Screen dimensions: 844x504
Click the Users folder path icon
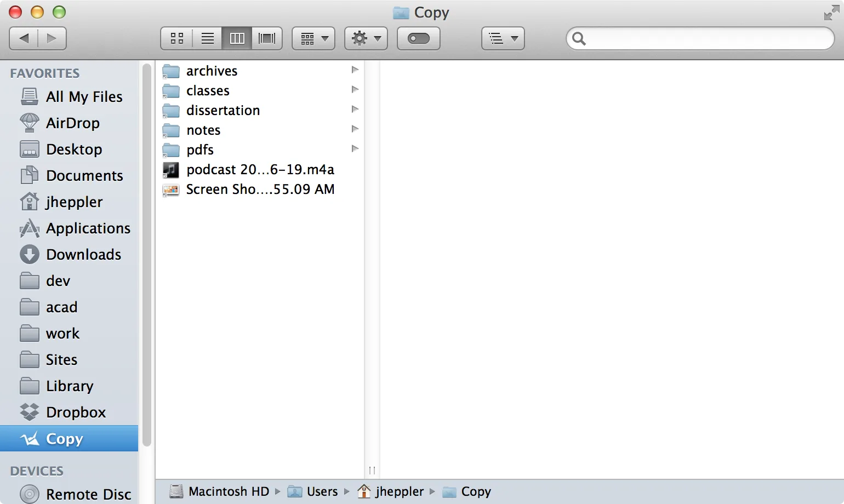(295, 491)
